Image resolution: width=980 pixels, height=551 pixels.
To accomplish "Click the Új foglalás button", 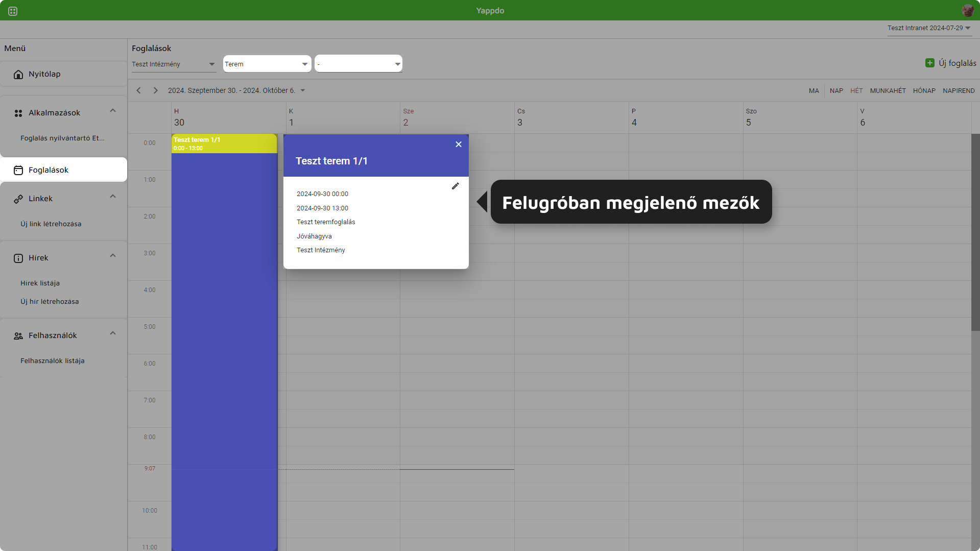I will point(950,63).
